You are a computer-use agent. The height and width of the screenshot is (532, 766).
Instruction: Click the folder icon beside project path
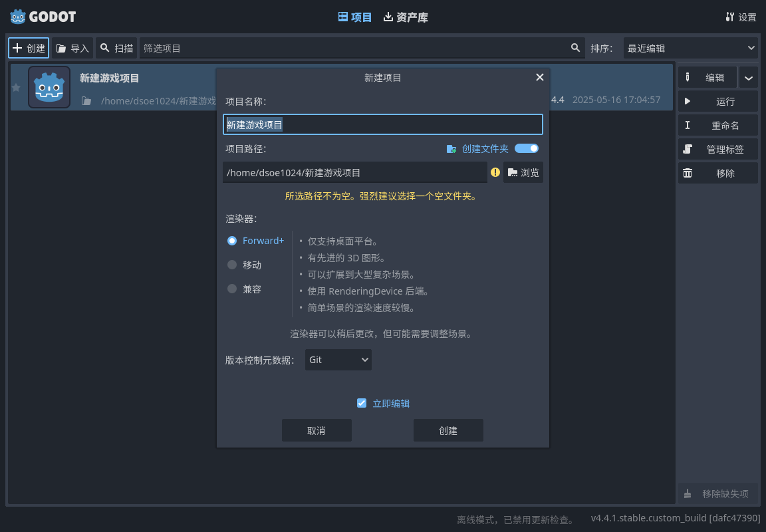pyautogui.click(x=86, y=101)
